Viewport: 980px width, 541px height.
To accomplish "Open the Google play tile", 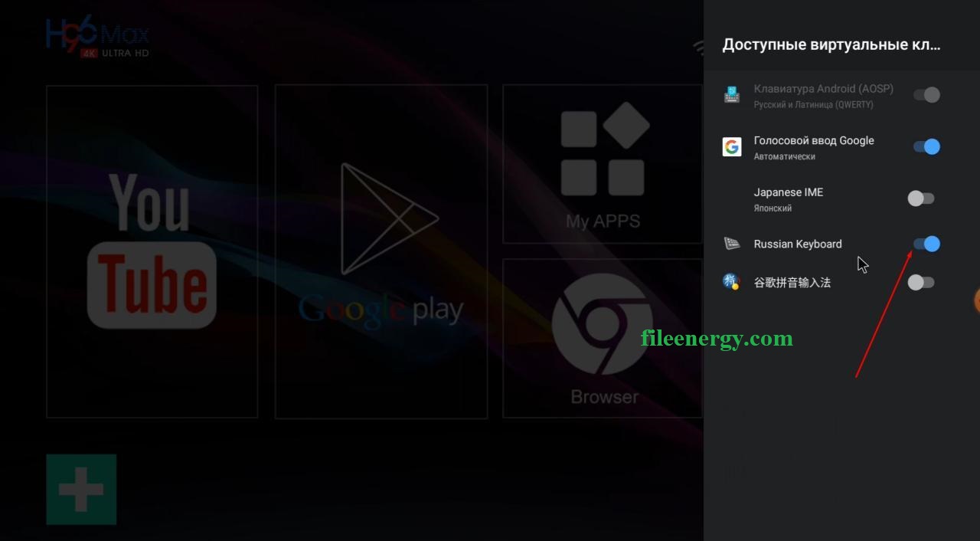I will 381,251.
